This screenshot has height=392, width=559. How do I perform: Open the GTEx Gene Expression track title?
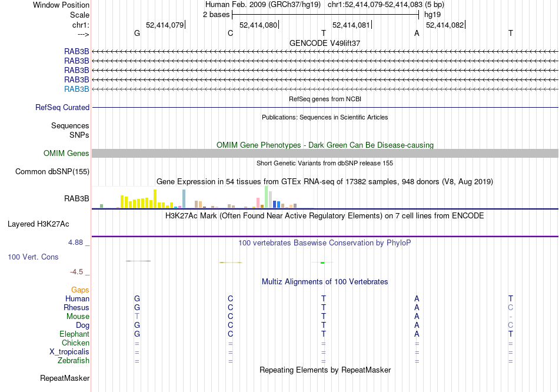[x=325, y=181]
